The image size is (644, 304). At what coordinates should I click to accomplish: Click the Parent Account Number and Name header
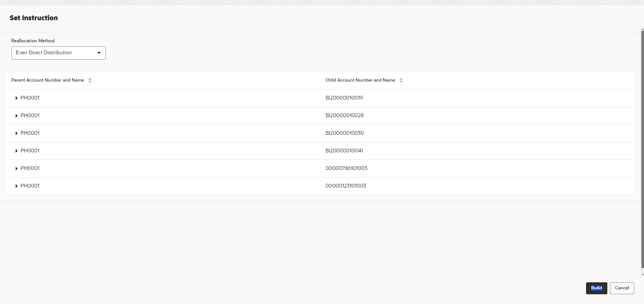[x=47, y=80]
